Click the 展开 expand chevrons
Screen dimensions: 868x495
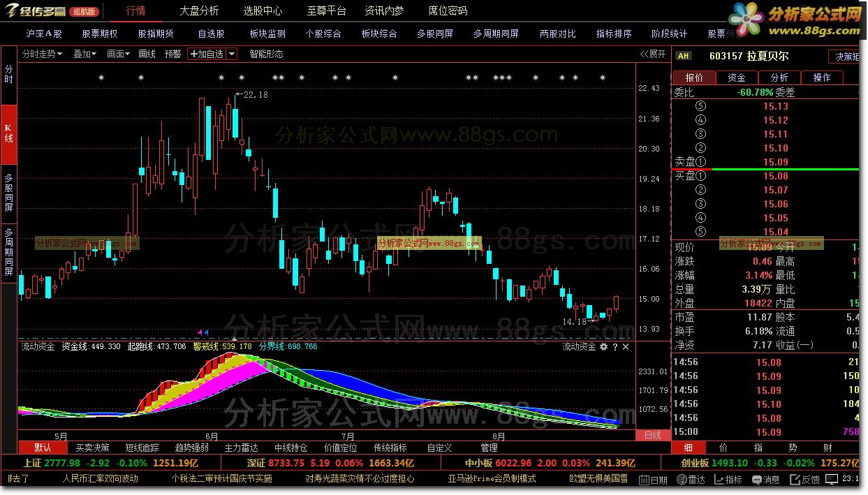653,54
